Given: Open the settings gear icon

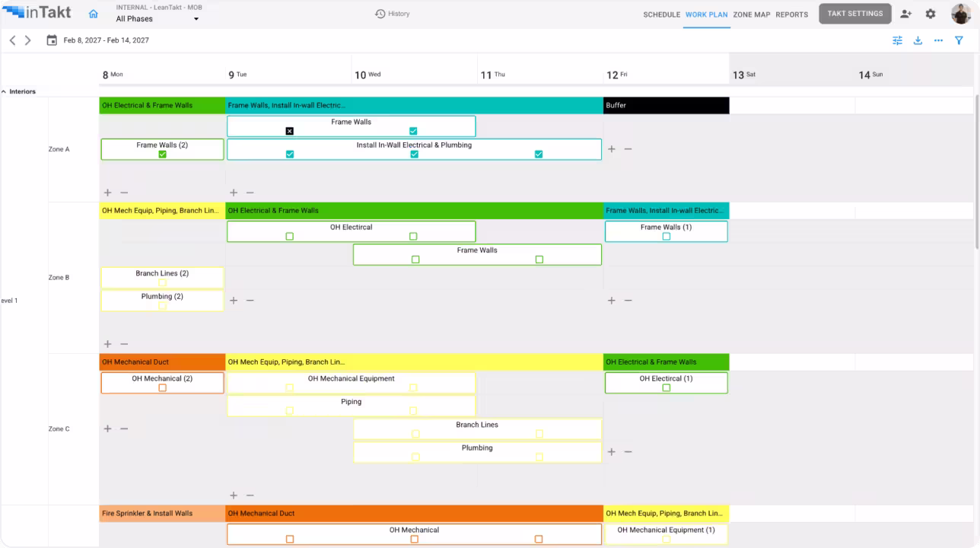Looking at the screenshot, I should (x=931, y=14).
